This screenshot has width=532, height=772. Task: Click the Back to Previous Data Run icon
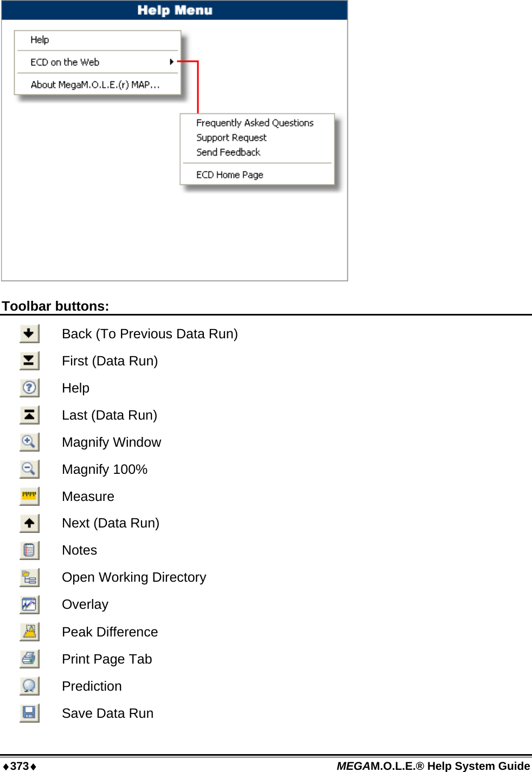(x=29, y=333)
